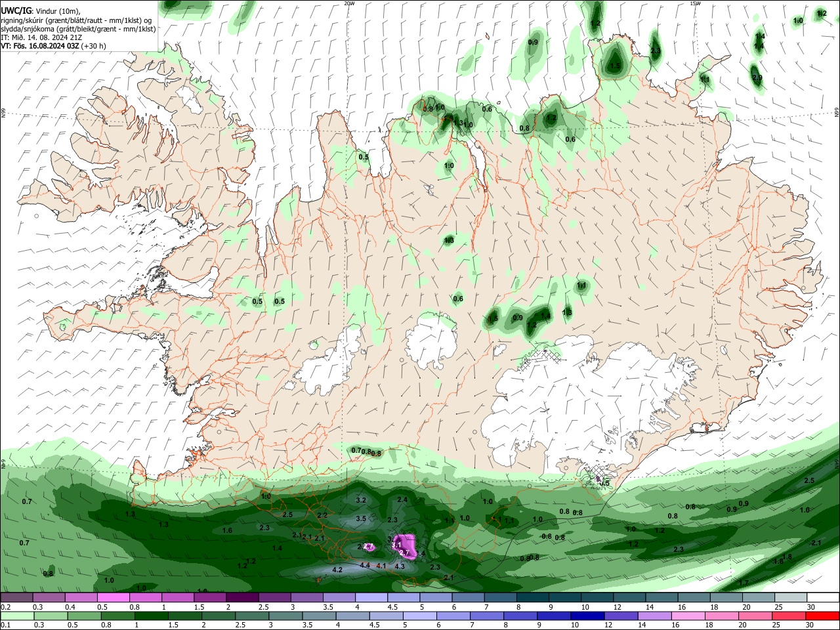Click the dark mauve 0.2–0.3 snow legend swatch
840x630 pixels.
pyautogui.click(x=16, y=597)
